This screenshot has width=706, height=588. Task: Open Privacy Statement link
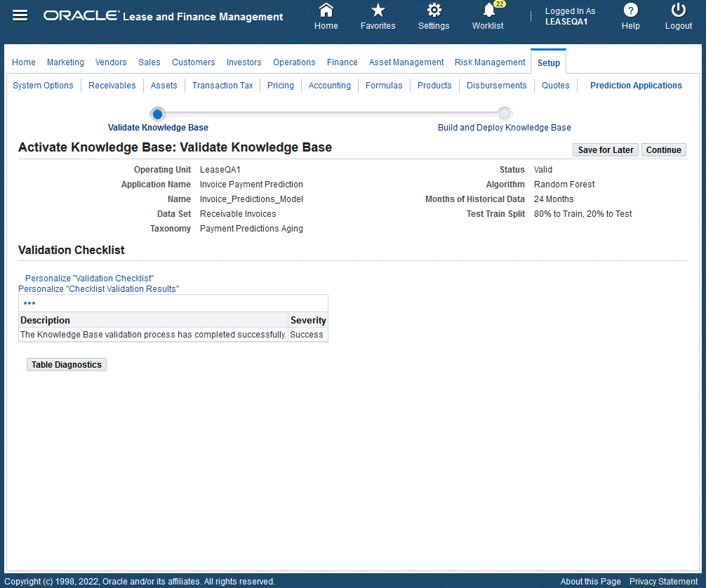tap(663, 581)
